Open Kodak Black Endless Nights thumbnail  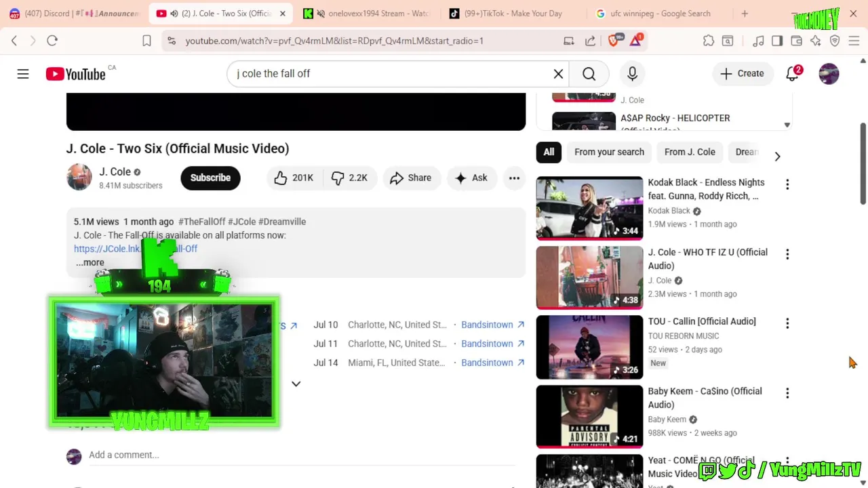coord(589,208)
